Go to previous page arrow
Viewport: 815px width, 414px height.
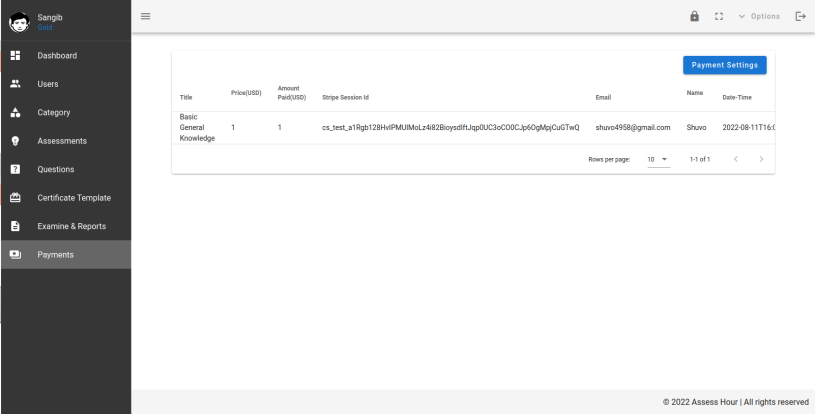tap(735, 159)
